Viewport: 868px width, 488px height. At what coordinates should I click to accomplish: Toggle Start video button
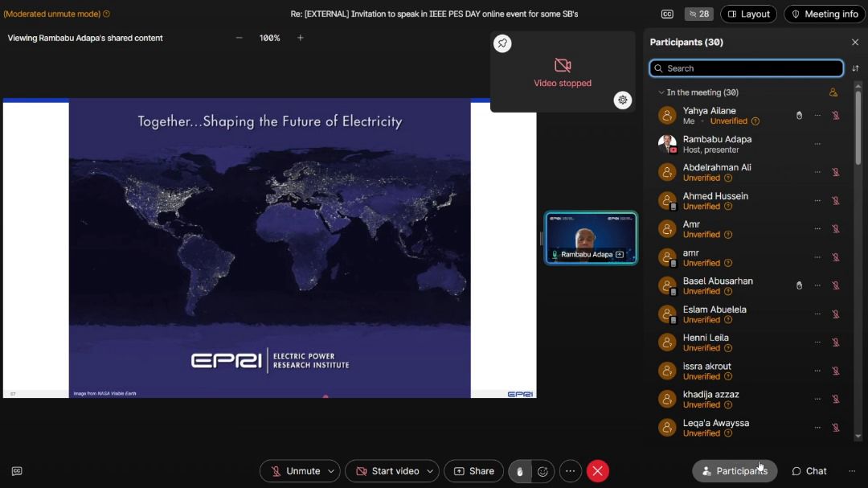click(387, 471)
